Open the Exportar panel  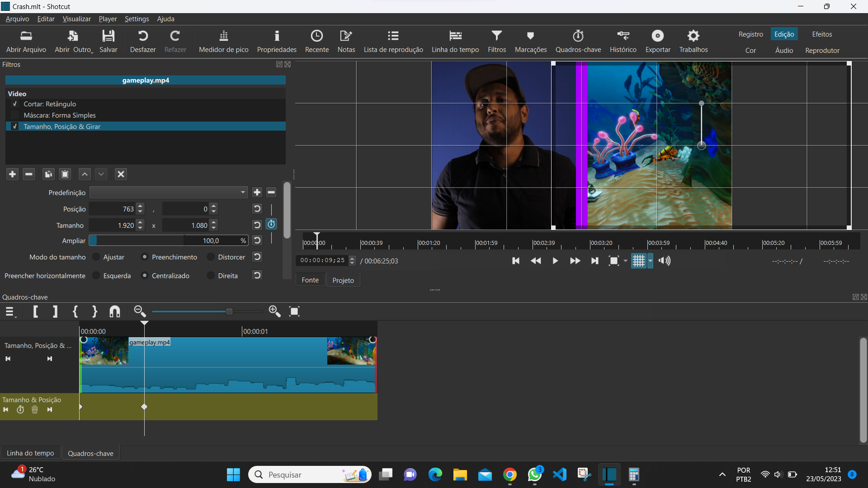[658, 41]
